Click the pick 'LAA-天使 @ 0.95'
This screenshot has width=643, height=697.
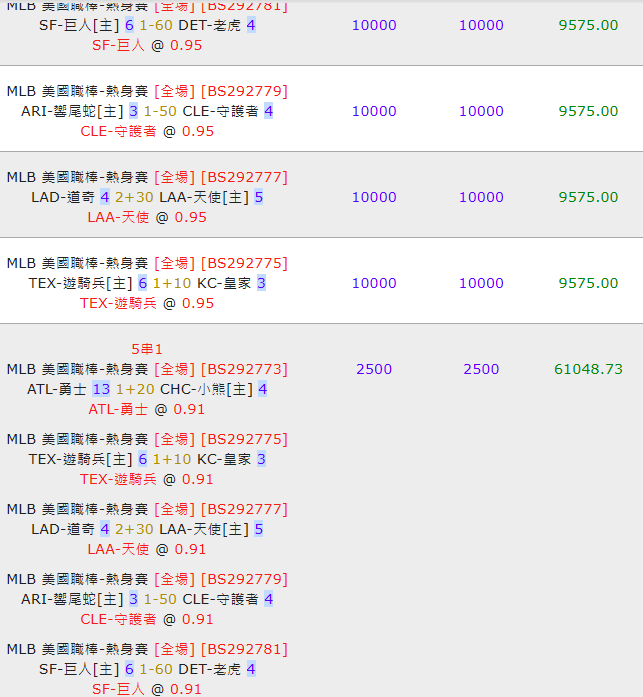(147, 217)
